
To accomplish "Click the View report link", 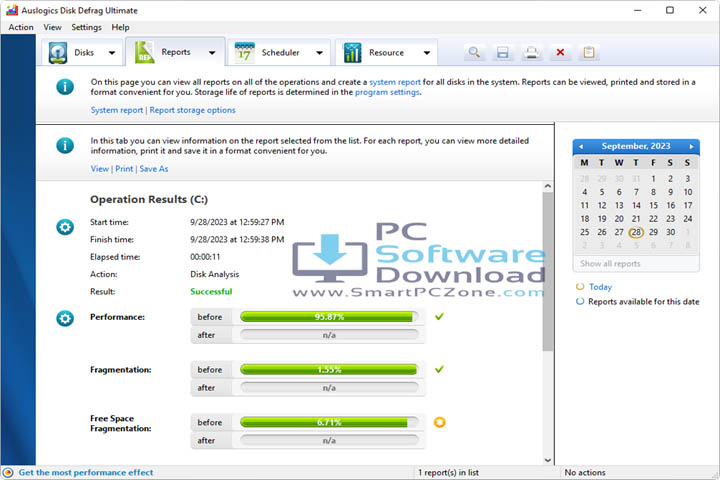I will [x=100, y=169].
